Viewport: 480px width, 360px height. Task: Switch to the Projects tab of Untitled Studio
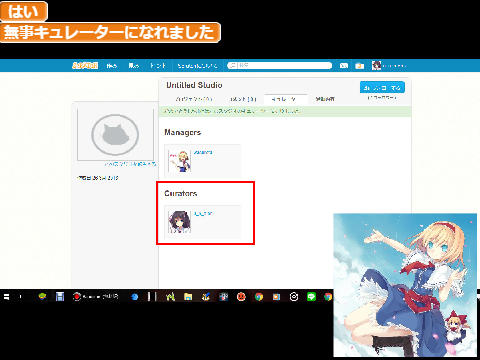pos(194,99)
